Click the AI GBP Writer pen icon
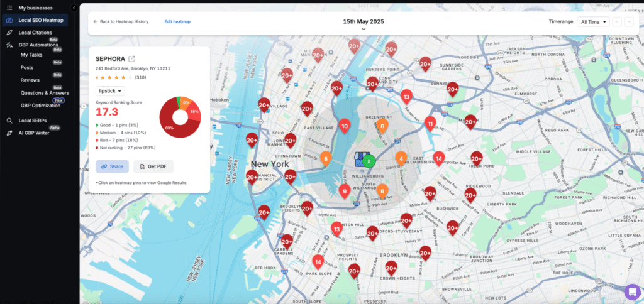 point(9,133)
